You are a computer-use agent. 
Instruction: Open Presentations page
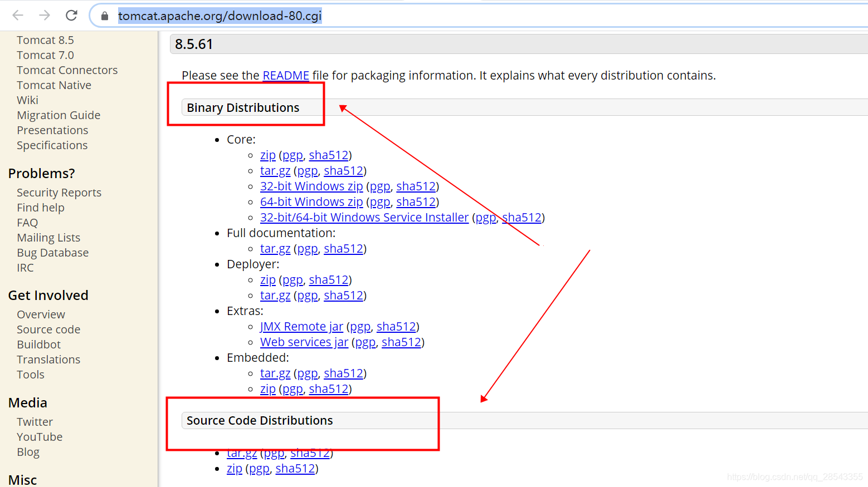click(x=52, y=130)
